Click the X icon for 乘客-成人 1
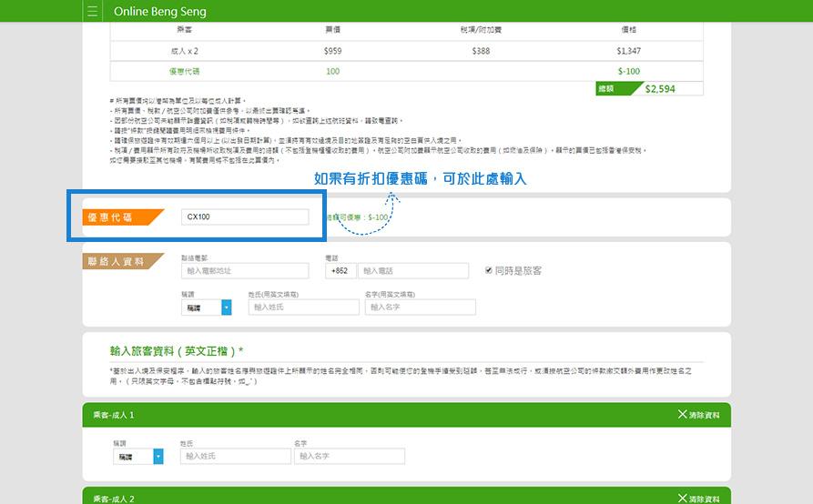This screenshot has width=813, height=504. pyautogui.click(x=683, y=415)
